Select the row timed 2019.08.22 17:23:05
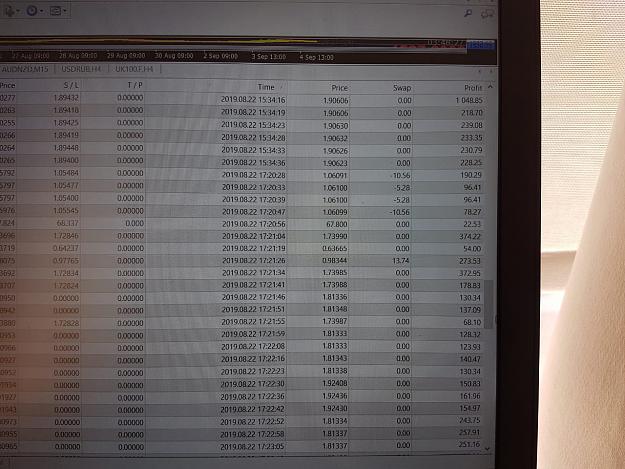The width and height of the screenshot is (625, 469). pos(242,446)
